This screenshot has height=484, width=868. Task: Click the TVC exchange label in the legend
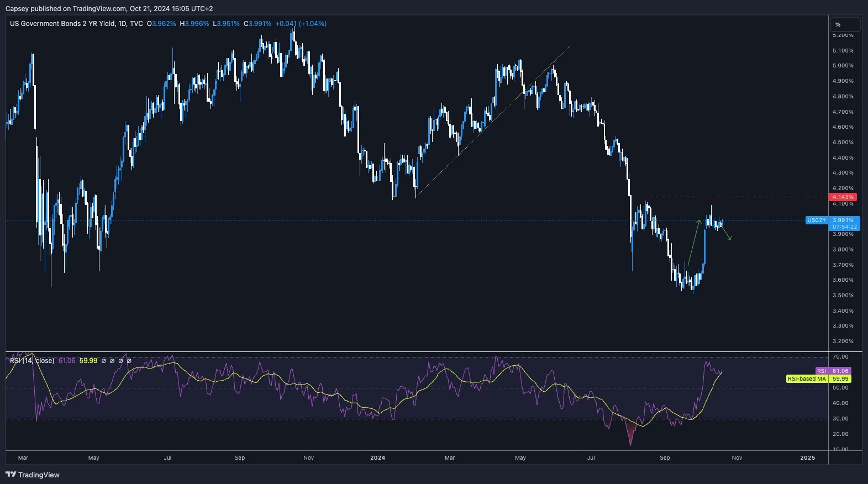tap(136, 24)
